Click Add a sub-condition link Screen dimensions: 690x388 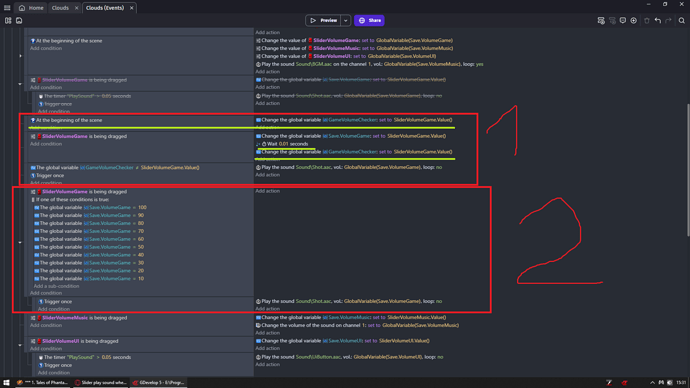56,286
